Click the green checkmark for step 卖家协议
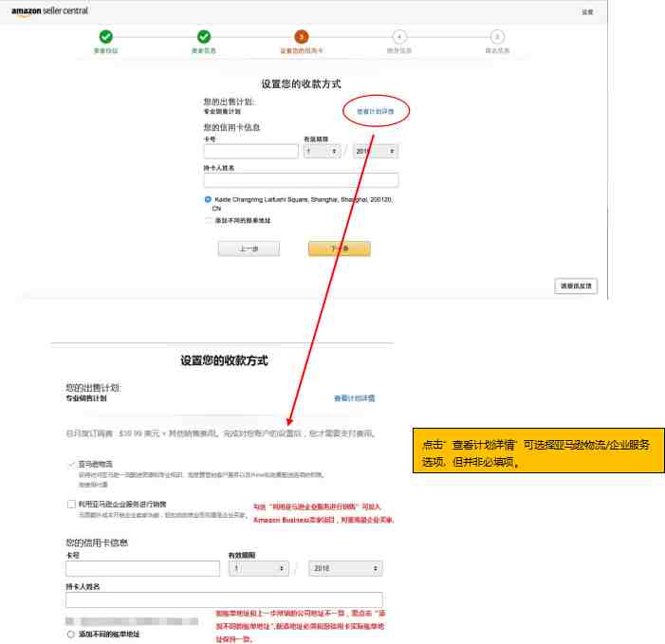 [105, 36]
